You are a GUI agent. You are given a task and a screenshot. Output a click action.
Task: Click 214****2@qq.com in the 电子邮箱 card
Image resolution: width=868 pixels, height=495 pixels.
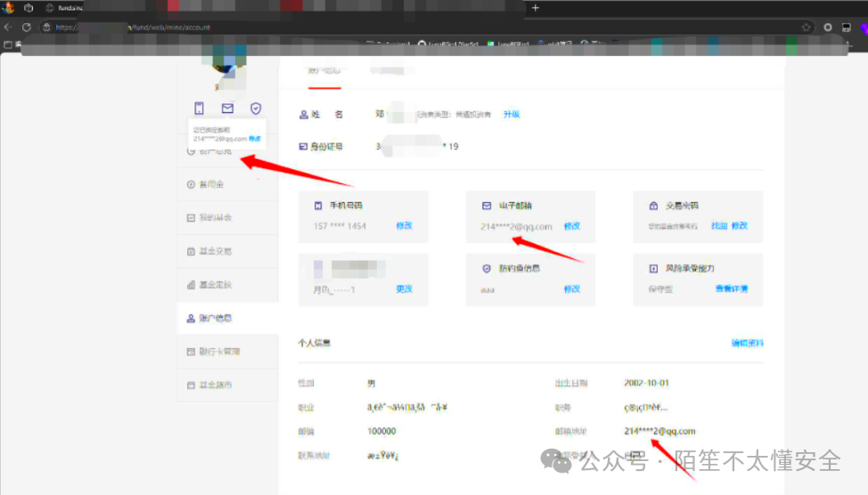(x=516, y=227)
